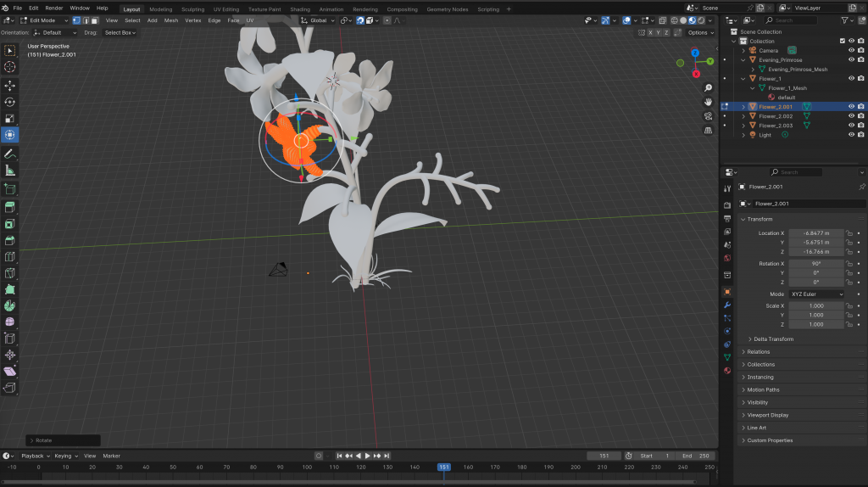Viewport: 868px width, 487px height.
Task: Open Orientation Default dropdown
Action: coord(55,33)
